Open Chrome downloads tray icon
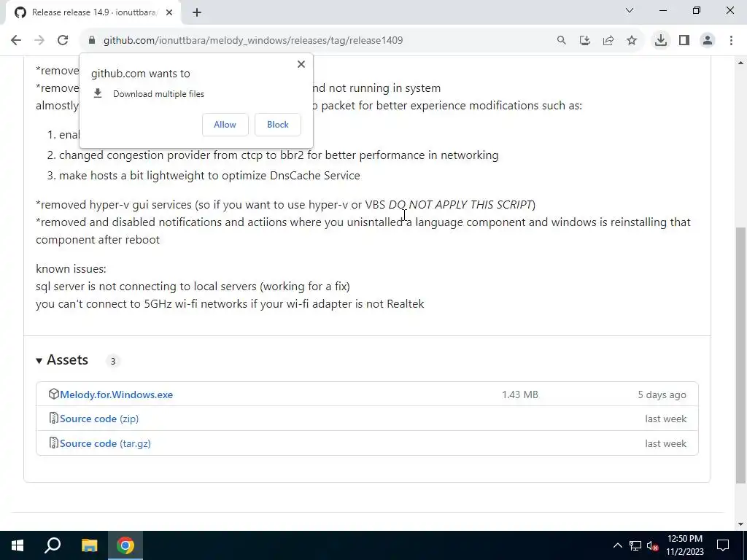The width and height of the screenshot is (747, 560). coord(661,41)
